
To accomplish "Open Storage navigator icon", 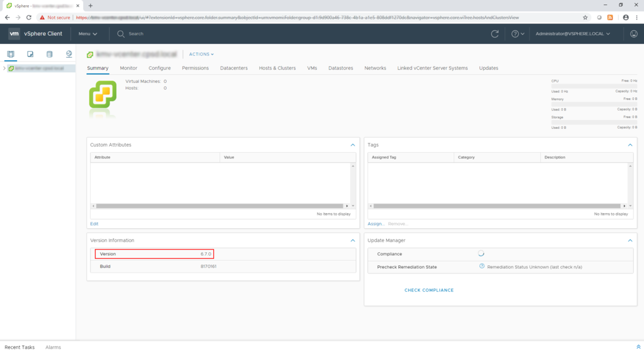I will [49, 54].
